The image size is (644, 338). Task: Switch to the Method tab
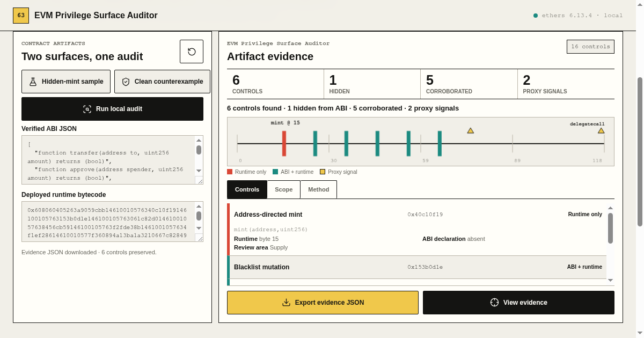click(x=319, y=189)
